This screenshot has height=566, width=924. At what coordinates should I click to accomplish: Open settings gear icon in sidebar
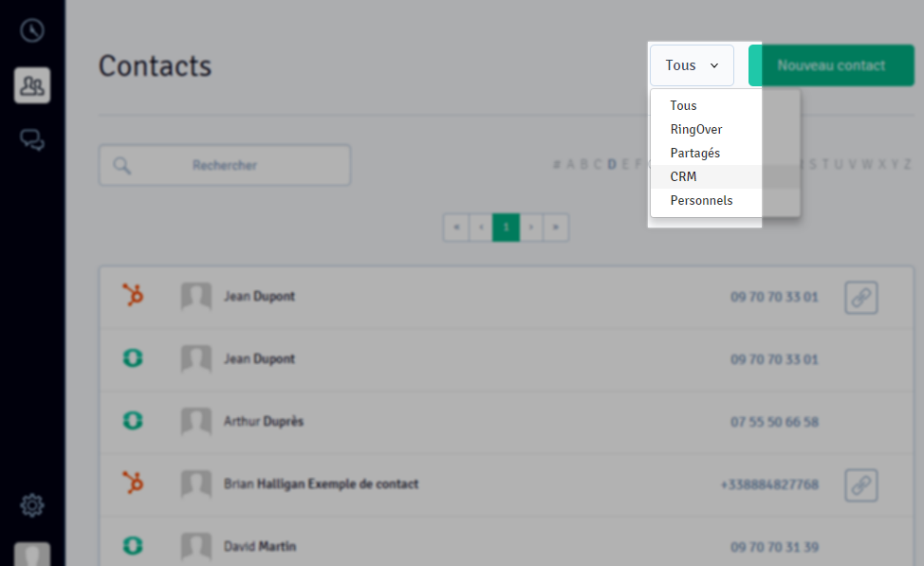point(32,504)
